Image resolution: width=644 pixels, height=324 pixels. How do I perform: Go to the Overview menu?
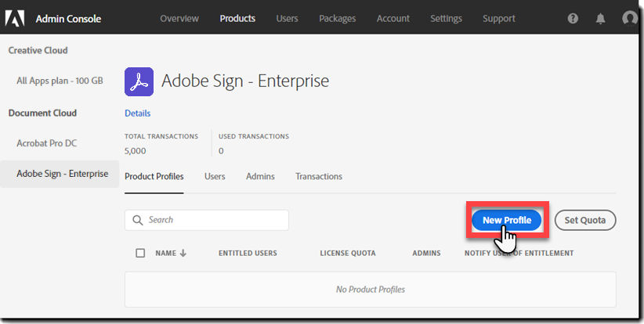[x=179, y=19]
